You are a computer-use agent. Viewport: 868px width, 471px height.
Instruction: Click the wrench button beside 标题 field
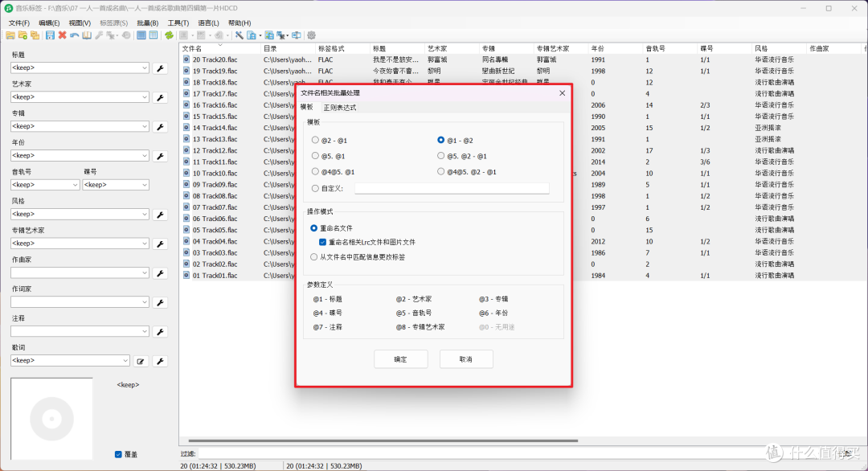(x=160, y=68)
